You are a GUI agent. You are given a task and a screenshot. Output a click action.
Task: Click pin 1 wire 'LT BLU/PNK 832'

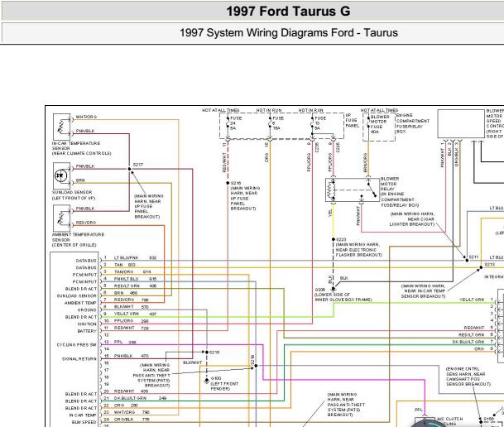pyautogui.click(x=135, y=257)
